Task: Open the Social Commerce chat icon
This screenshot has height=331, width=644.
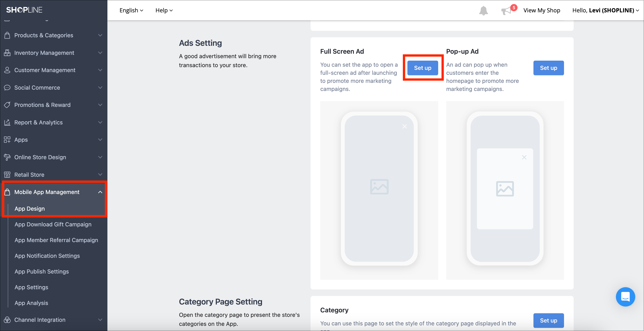Action: 7,87
